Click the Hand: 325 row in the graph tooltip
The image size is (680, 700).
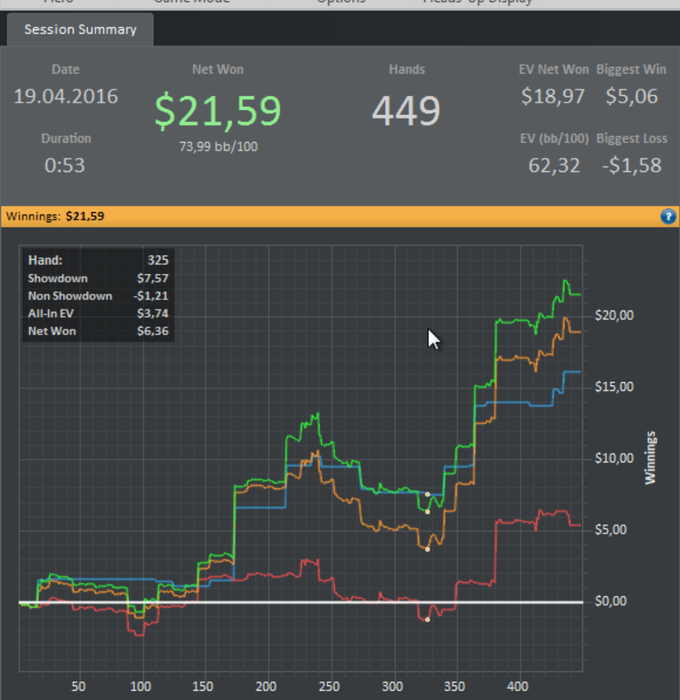coord(98,260)
